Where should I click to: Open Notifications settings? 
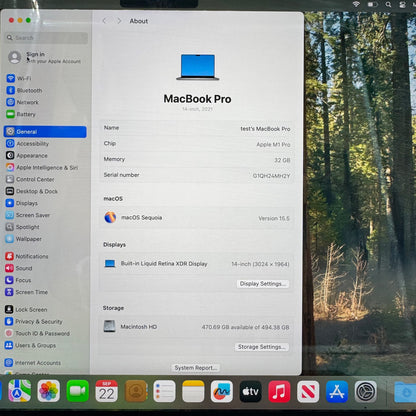[27, 256]
